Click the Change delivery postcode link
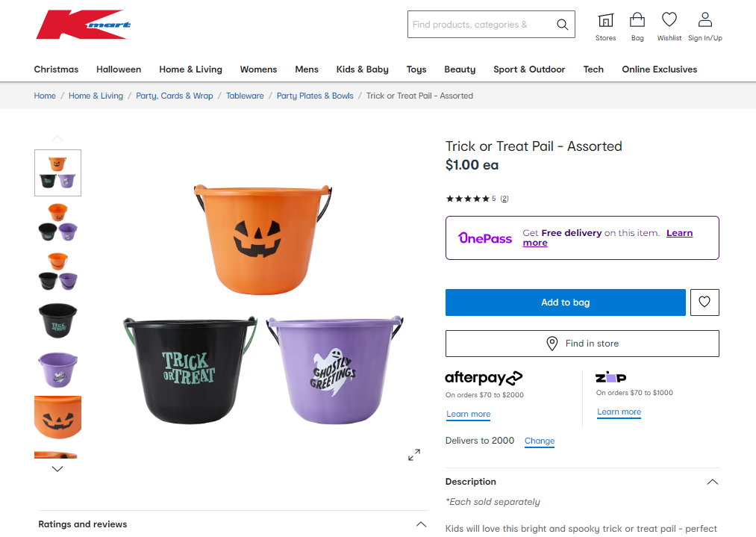 point(540,441)
